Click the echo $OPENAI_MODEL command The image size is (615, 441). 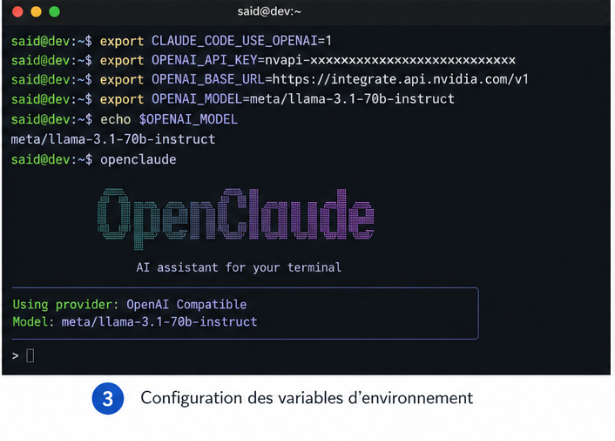[x=169, y=119]
